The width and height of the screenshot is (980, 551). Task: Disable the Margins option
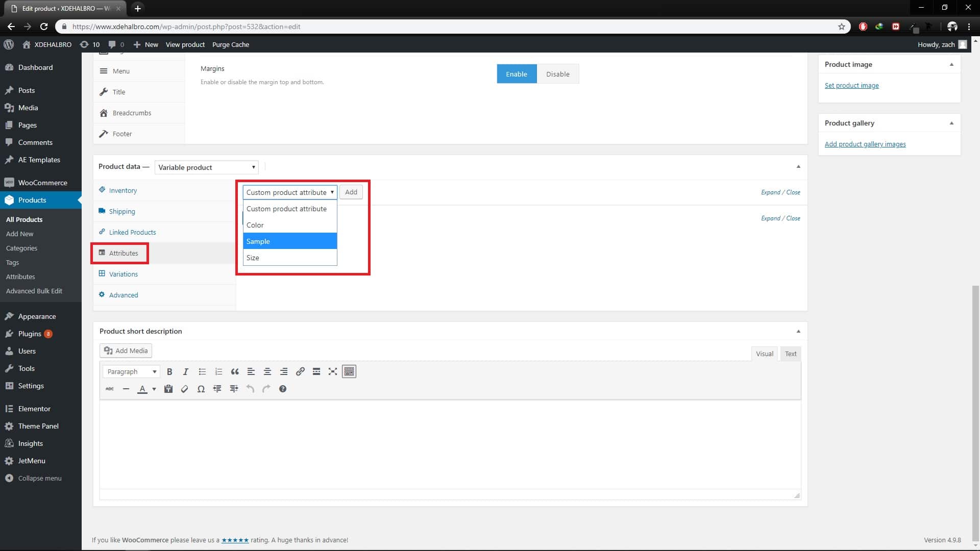[x=558, y=74]
